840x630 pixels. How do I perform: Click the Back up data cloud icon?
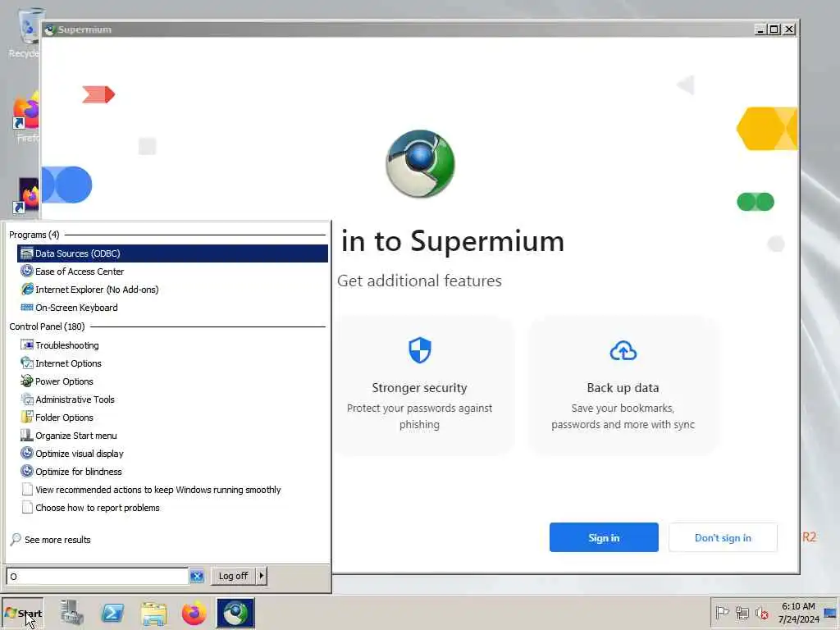(623, 351)
